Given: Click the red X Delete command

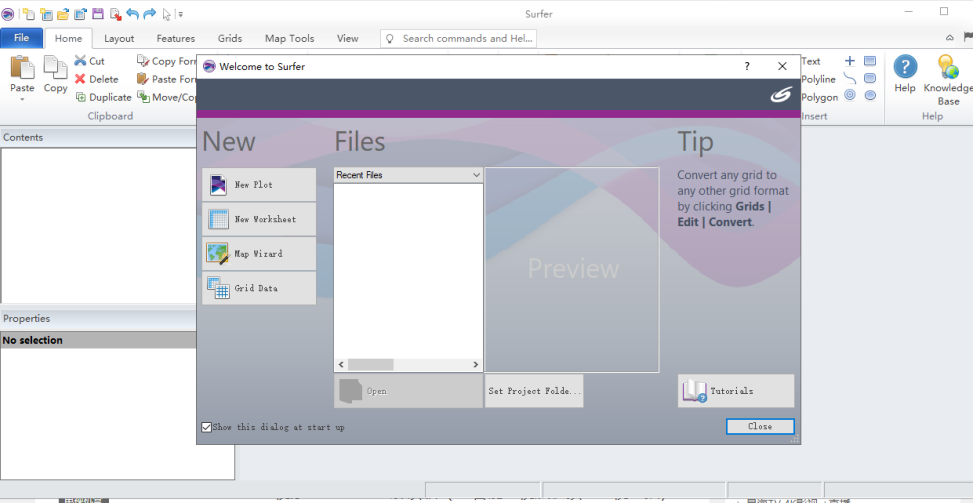Looking at the screenshot, I should tap(96, 79).
